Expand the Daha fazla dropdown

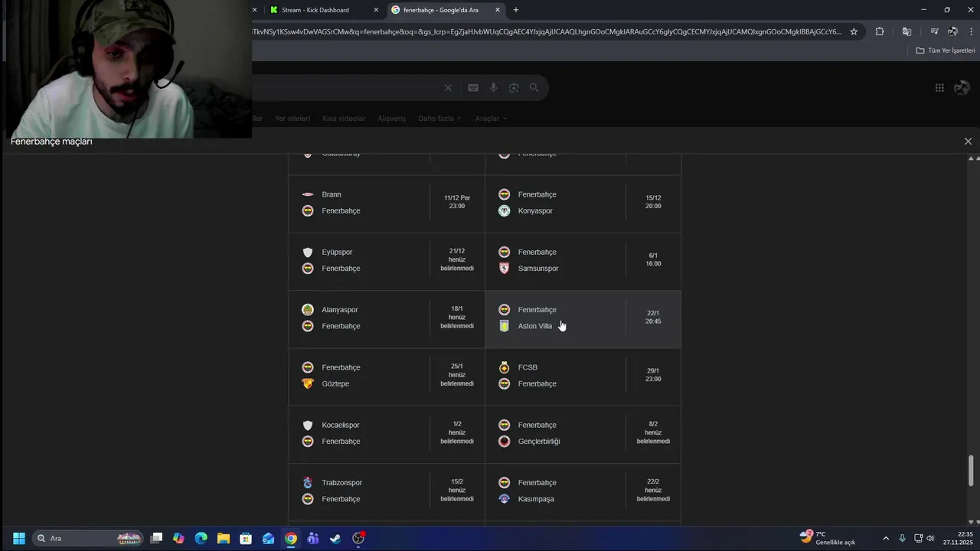439,119
